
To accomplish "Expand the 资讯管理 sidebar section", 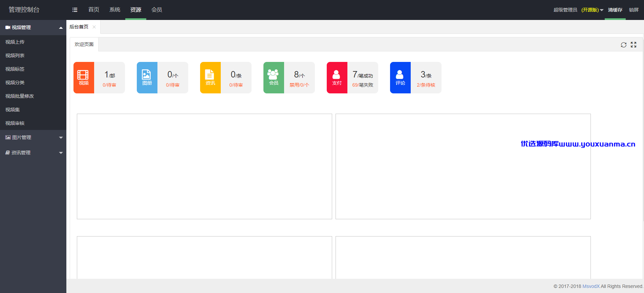I will click(33, 153).
